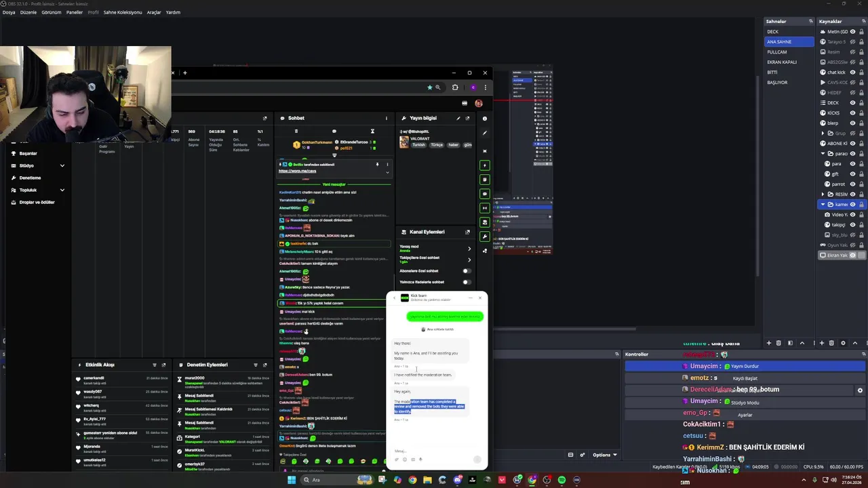The height and width of the screenshot is (488, 868).
Task: Toggle visibility of blerp source
Action: 853,123
